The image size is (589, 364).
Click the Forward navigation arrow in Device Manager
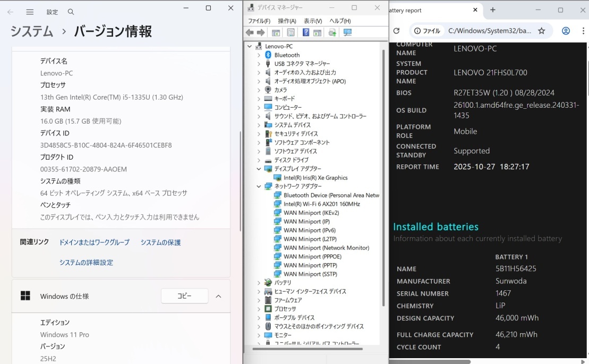(x=260, y=32)
